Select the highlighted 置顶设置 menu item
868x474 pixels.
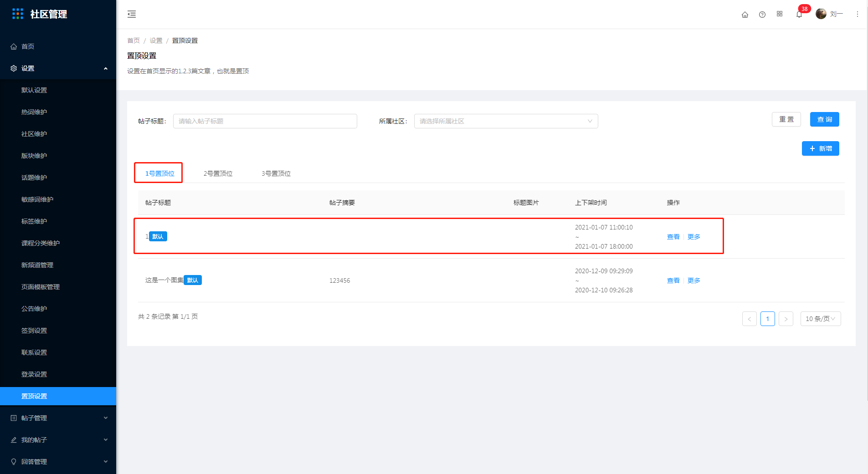tap(58, 396)
